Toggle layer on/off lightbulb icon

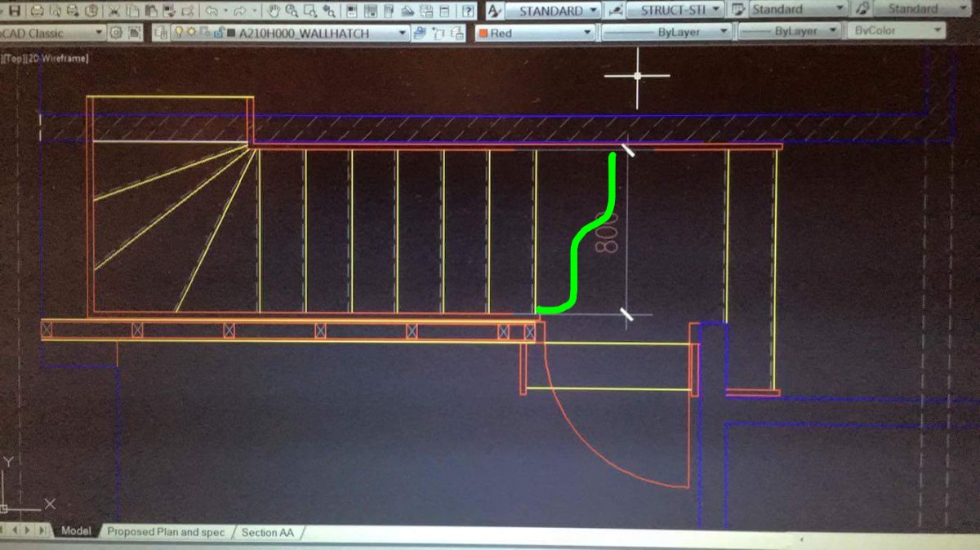tap(178, 33)
